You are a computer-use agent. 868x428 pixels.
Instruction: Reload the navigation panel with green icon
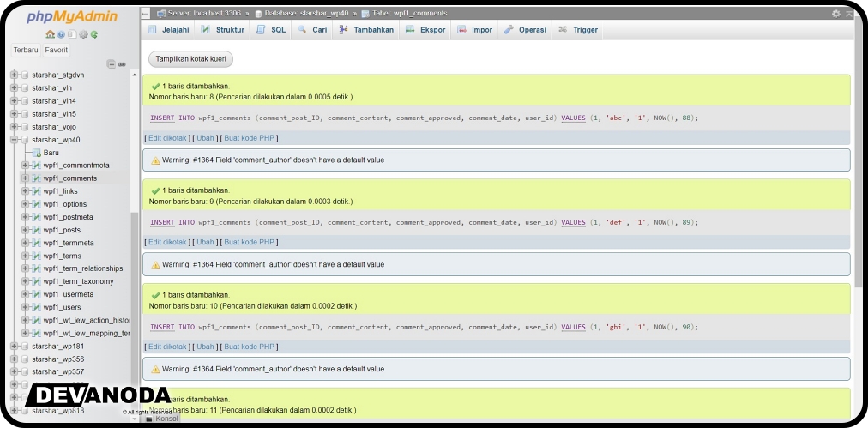coord(94,34)
